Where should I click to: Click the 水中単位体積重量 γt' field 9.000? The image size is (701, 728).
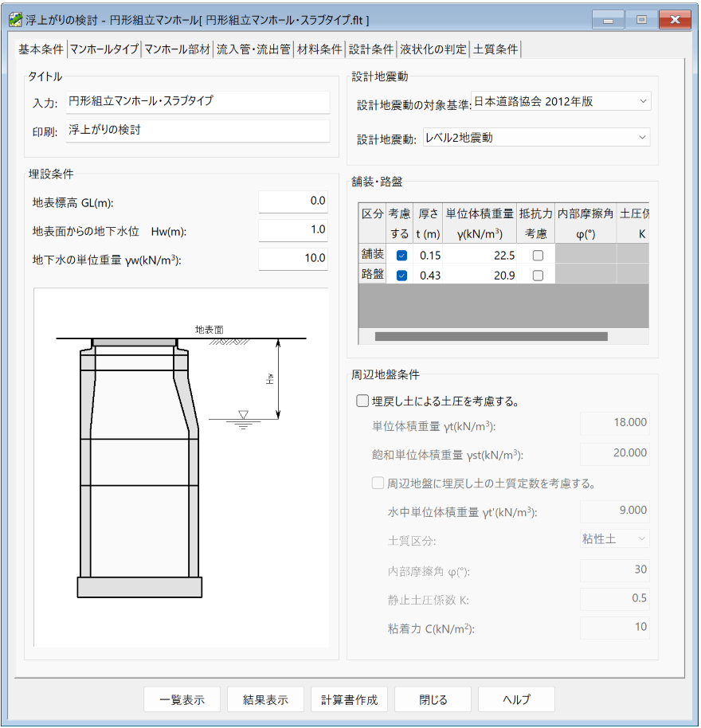click(615, 511)
